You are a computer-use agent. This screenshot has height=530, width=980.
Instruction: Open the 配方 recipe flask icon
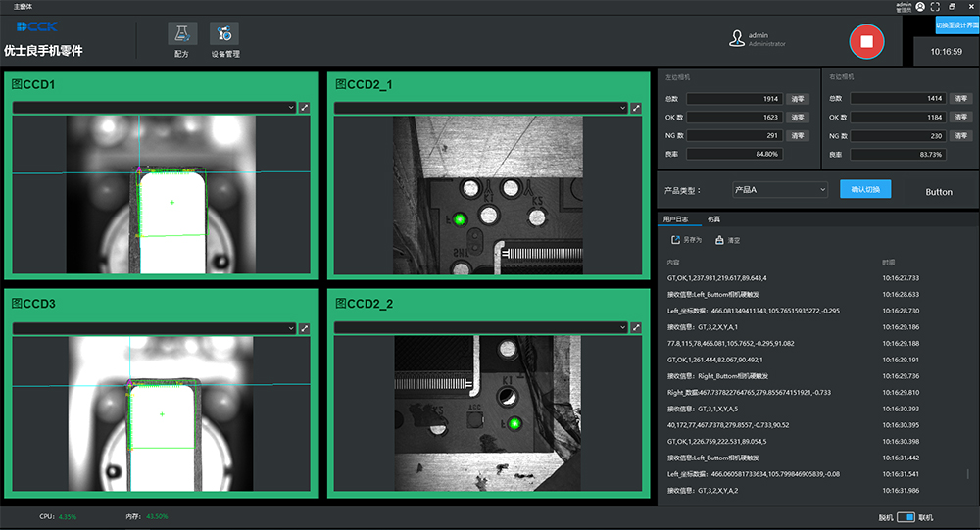pyautogui.click(x=181, y=34)
